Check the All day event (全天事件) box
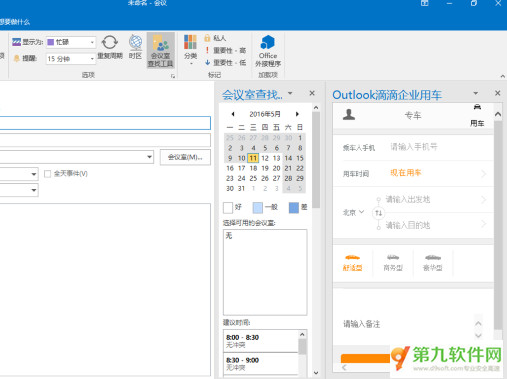 click(x=48, y=174)
